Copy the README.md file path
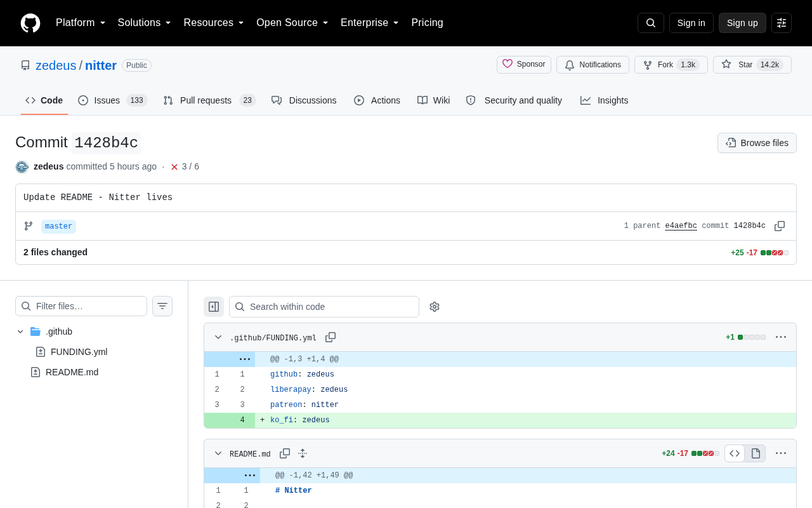Viewport: 812px width, 508px height. pyautogui.click(x=285, y=453)
